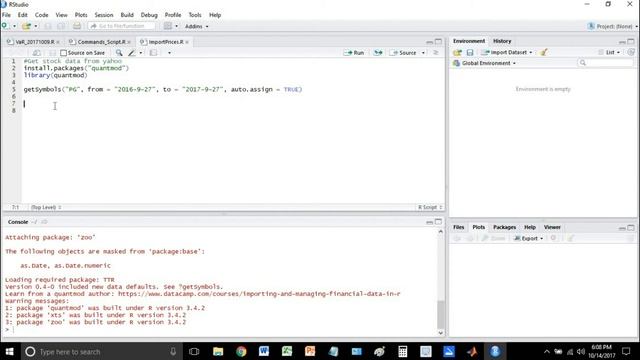This screenshot has width=640, height=360.
Task: Expand the Source options dropdown arrow
Action: (423, 53)
